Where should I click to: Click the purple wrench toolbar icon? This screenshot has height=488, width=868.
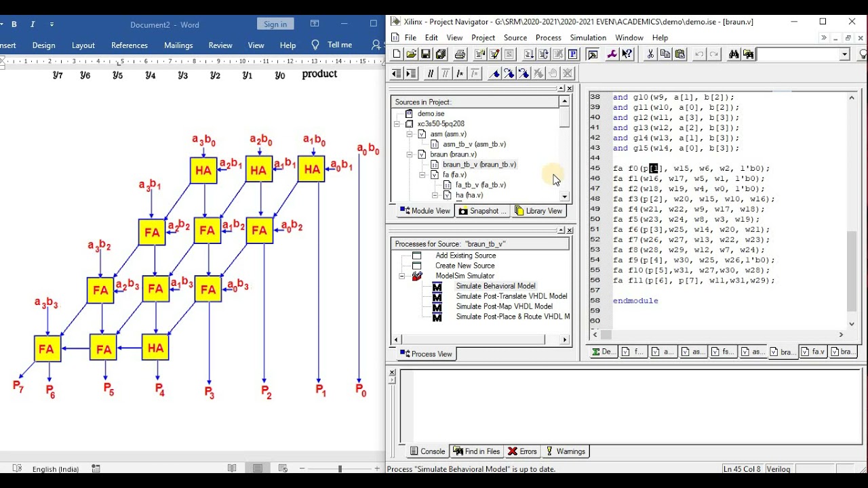[612, 54]
